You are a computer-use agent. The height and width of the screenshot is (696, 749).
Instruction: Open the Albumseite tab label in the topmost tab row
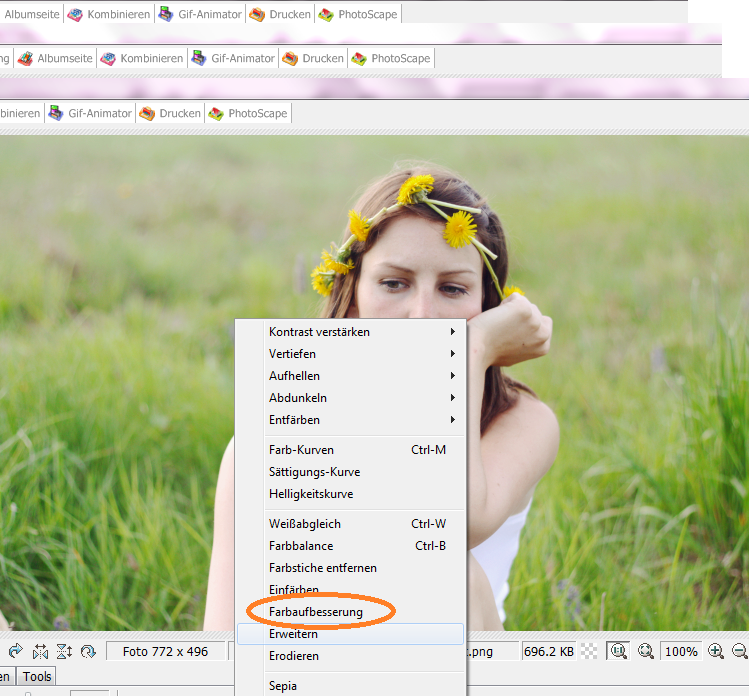32,14
